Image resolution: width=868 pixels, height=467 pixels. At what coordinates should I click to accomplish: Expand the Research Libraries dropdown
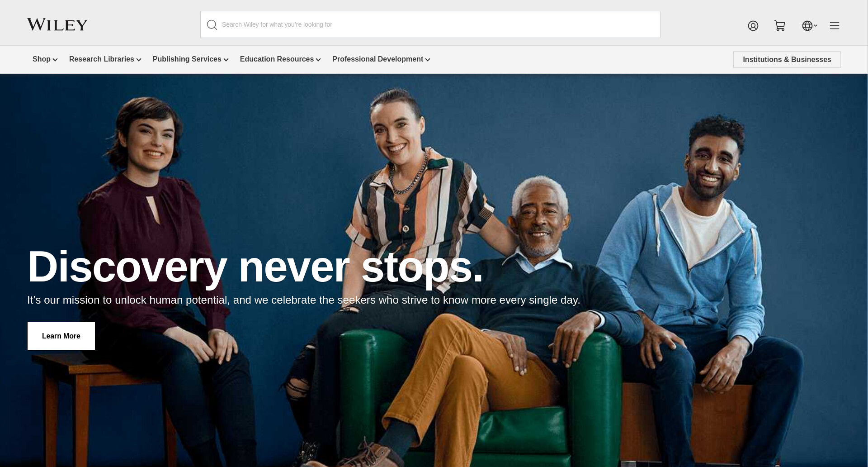105,59
